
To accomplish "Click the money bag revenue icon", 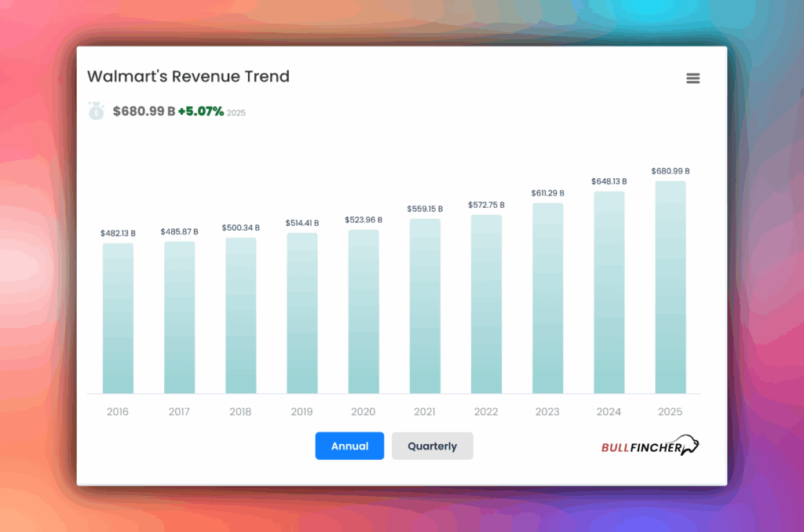I will point(96,111).
